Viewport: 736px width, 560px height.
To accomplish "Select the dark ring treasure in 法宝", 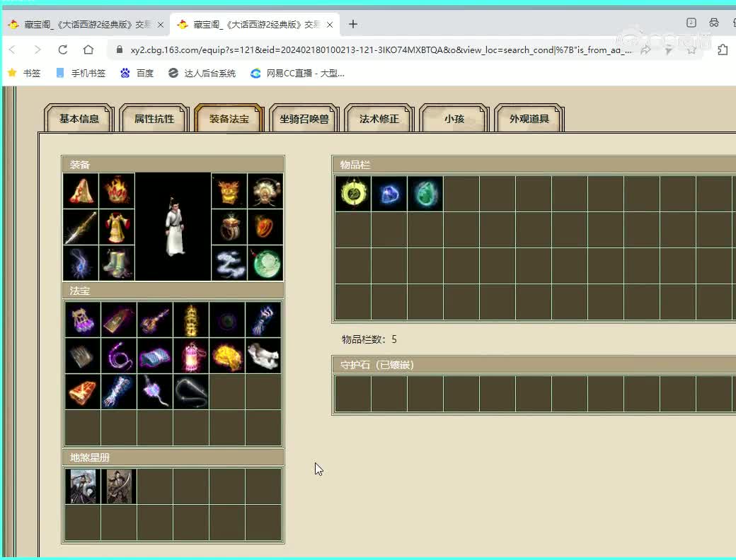I will 227,320.
